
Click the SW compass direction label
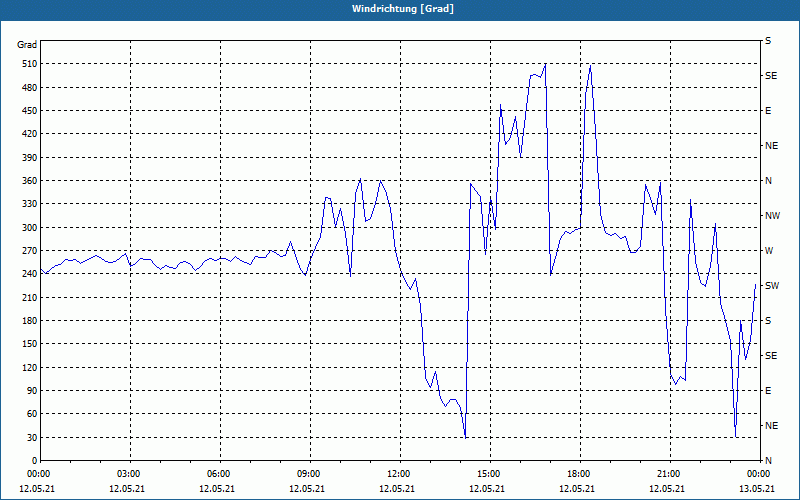coord(772,286)
